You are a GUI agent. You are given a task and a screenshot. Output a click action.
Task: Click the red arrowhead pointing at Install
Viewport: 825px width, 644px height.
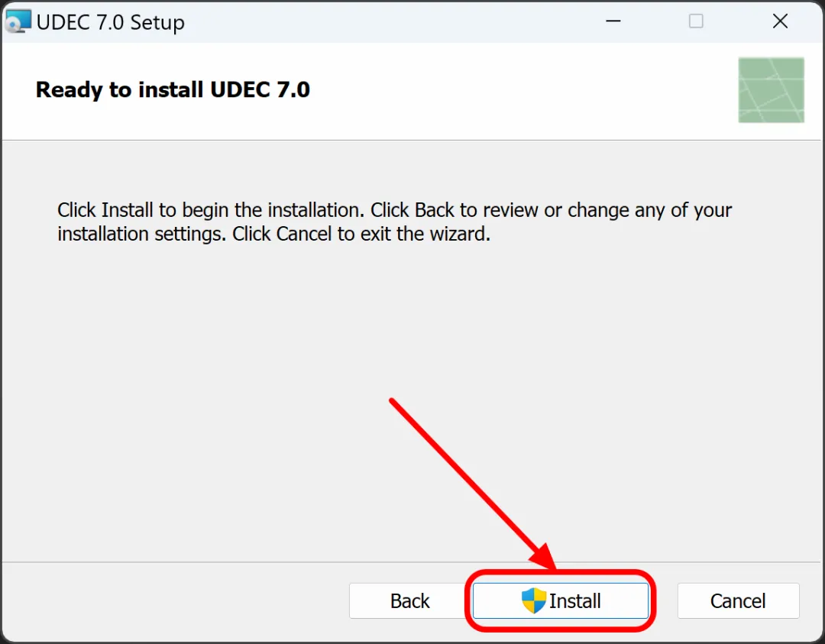pyautogui.click(x=542, y=557)
